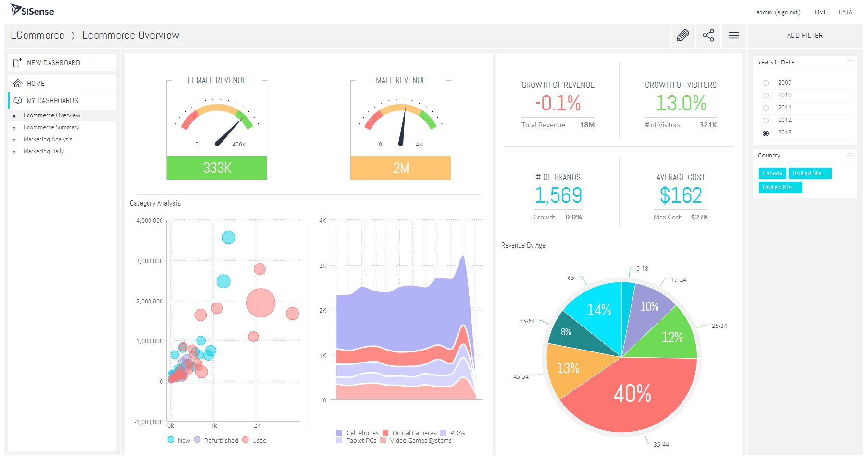This screenshot has width=868, height=460.
Task: Click the share dashboard icon
Action: (708, 36)
